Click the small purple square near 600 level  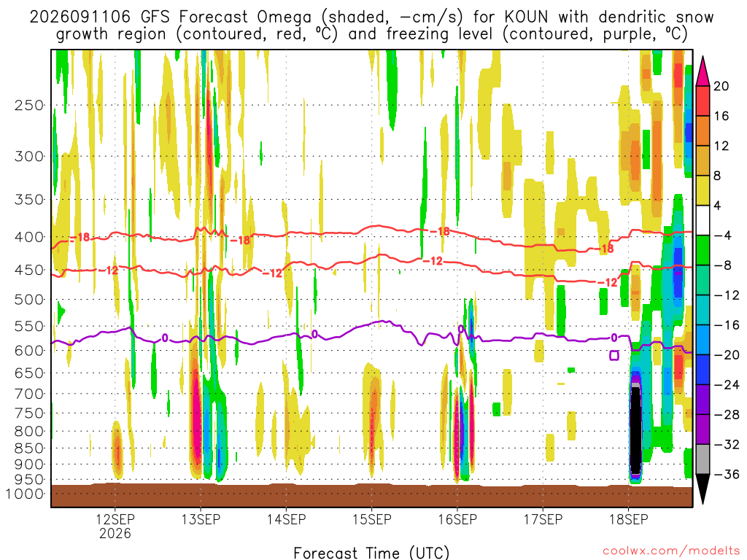tap(614, 355)
